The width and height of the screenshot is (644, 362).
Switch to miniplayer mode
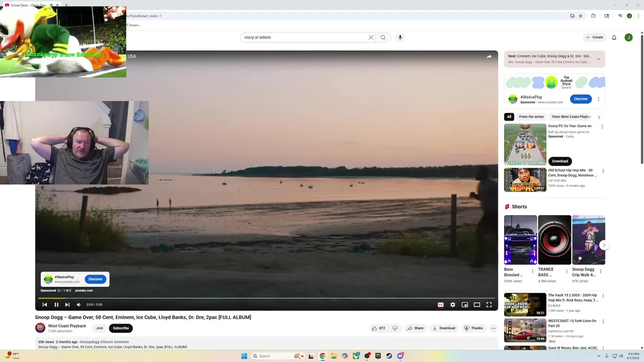465,305
